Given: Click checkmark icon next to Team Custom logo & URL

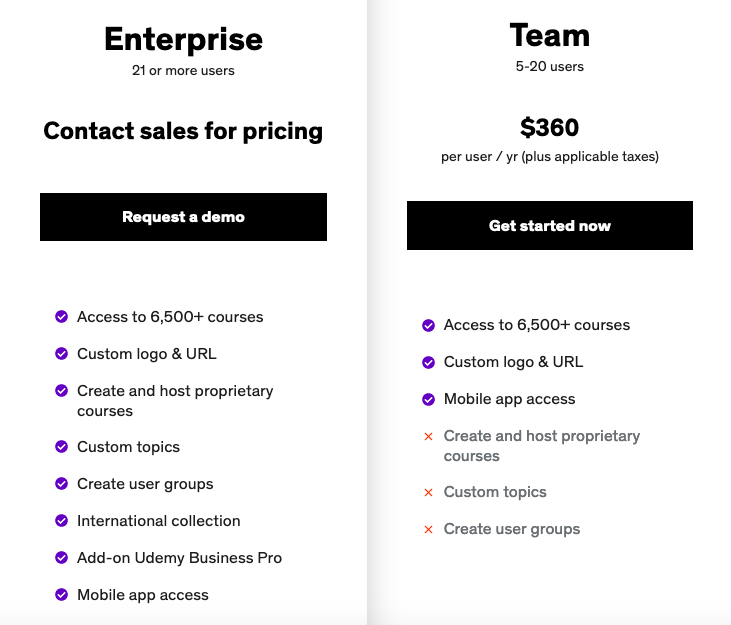Looking at the screenshot, I should (428, 362).
